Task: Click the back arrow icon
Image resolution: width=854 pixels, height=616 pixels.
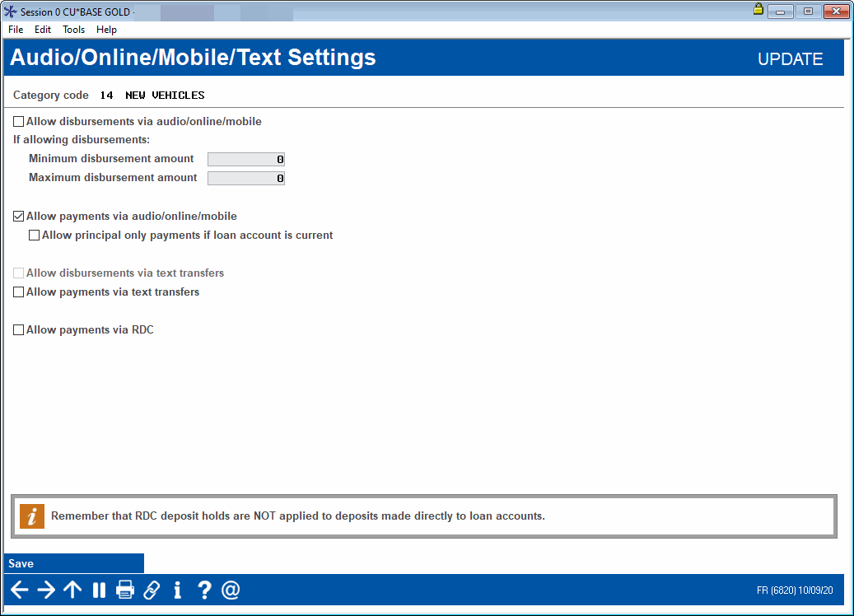Action: pos(19,590)
